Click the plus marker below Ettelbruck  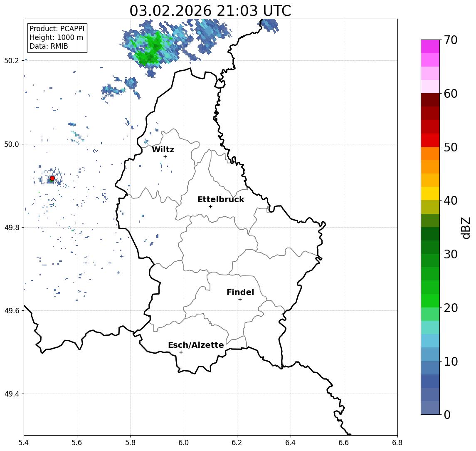tap(210, 207)
